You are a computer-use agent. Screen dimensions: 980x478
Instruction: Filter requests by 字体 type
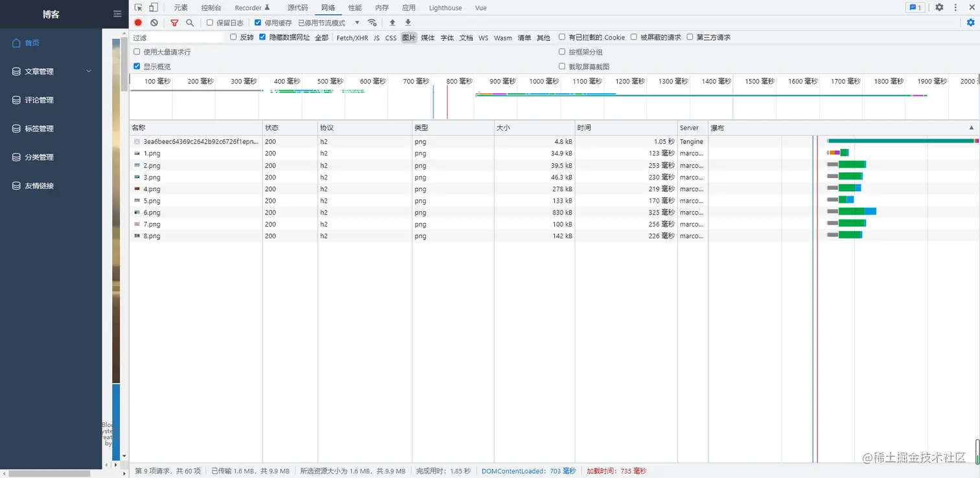coord(447,38)
